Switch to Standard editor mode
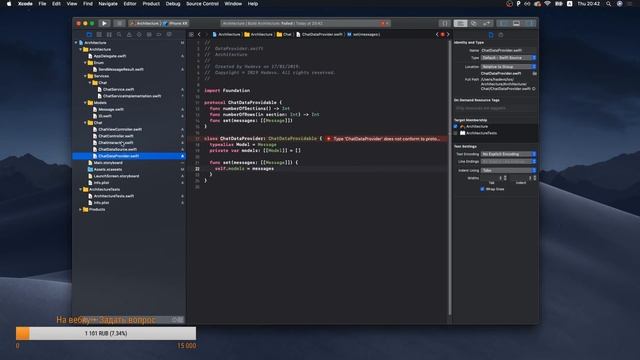 [x=460, y=23]
